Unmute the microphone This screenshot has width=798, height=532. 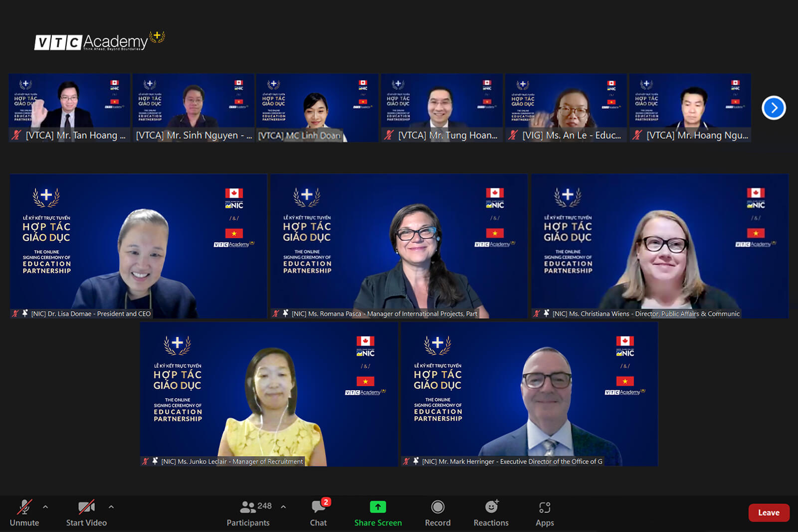tap(24, 513)
